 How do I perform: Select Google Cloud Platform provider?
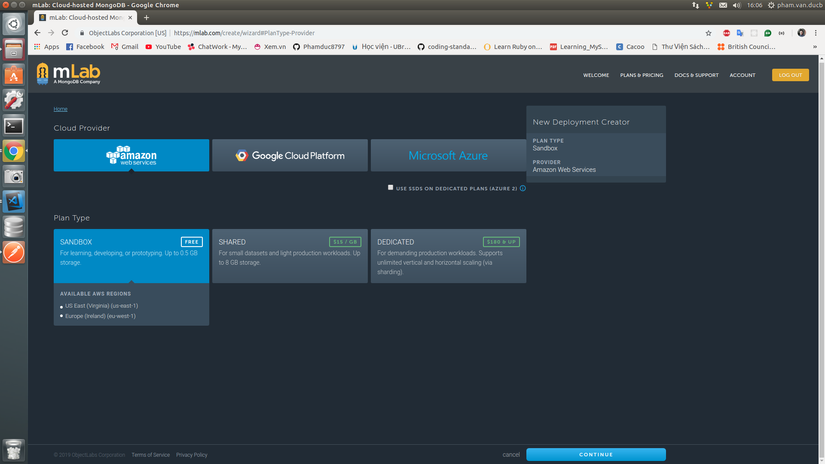coord(290,155)
